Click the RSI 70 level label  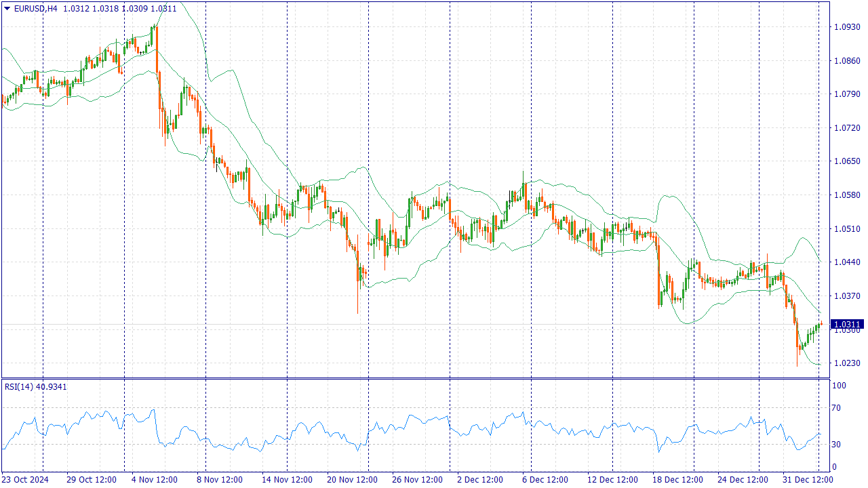click(x=837, y=408)
